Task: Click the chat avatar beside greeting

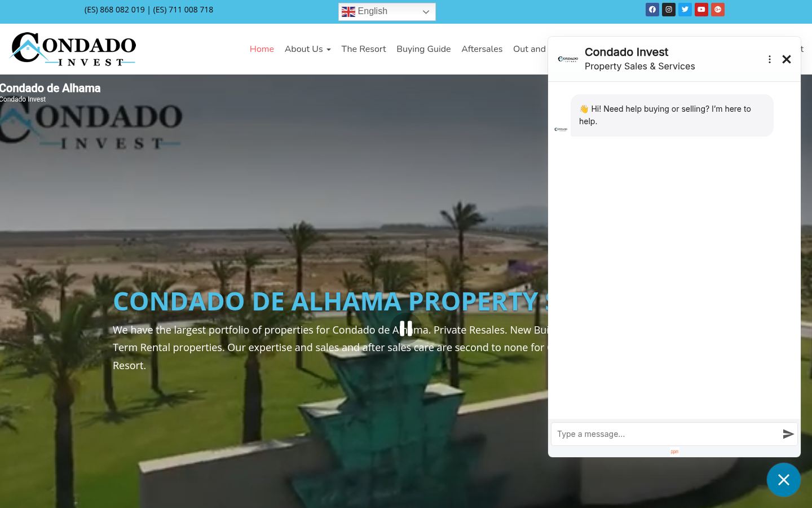Action: [x=561, y=129]
